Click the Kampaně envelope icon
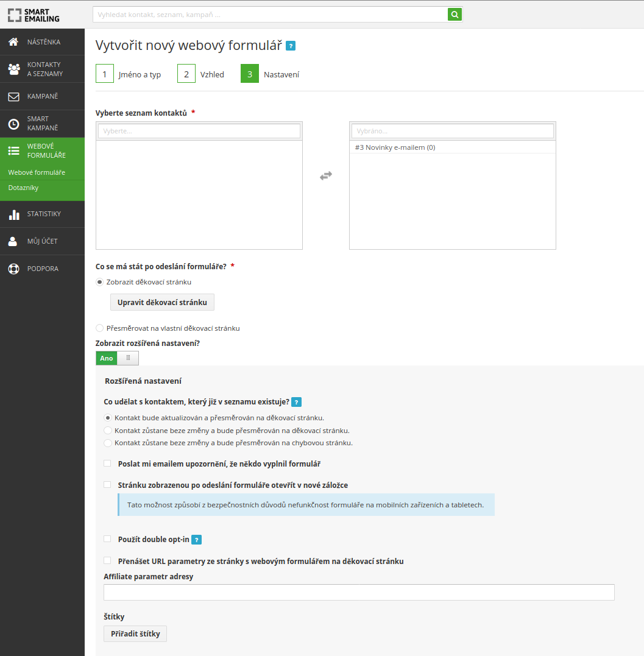The height and width of the screenshot is (656, 644). [14, 97]
